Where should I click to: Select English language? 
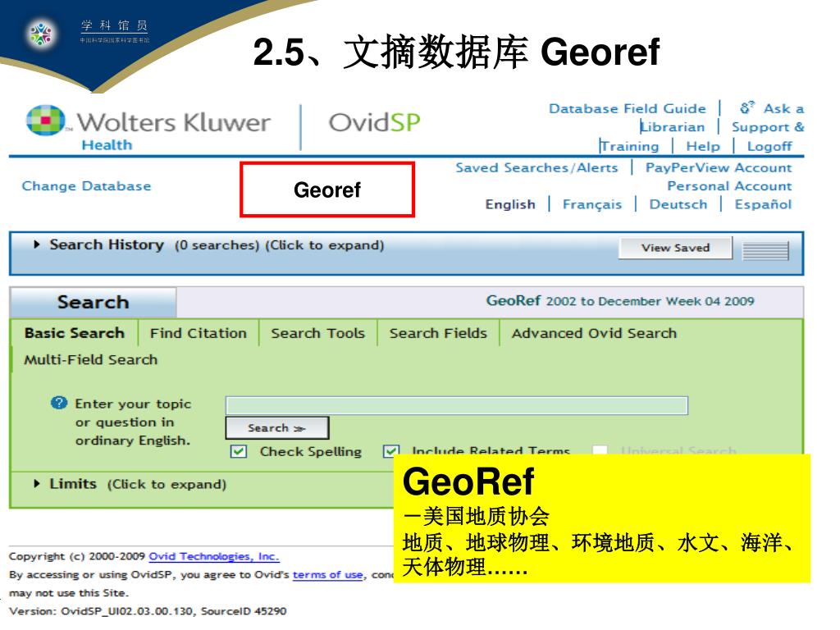[x=510, y=204]
